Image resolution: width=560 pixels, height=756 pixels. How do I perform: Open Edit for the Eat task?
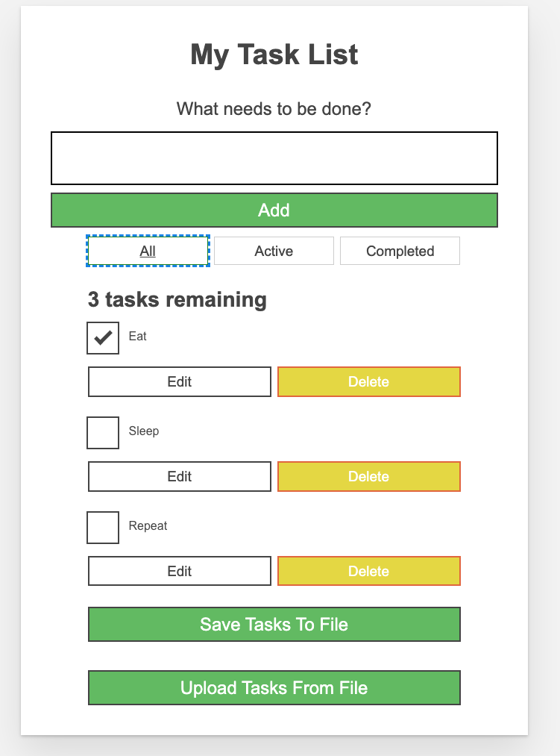tap(179, 381)
